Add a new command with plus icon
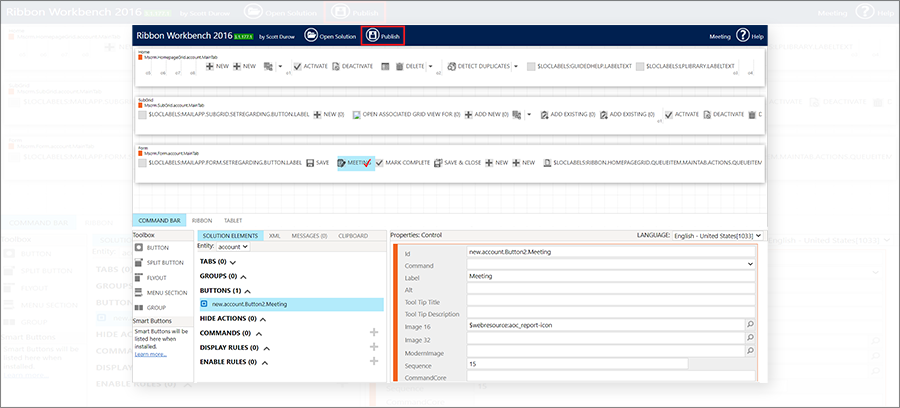The image size is (900, 408). pyautogui.click(x=374, y=332)
